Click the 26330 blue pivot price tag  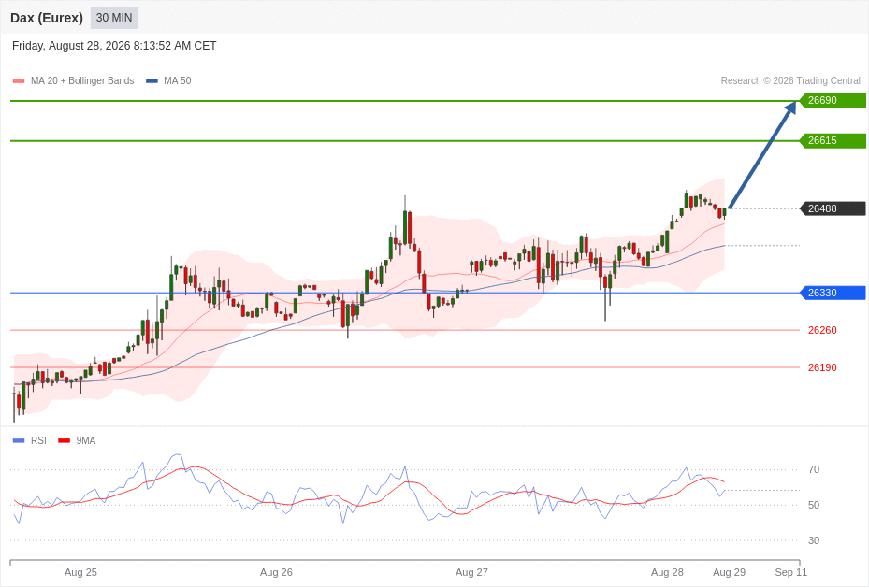pos(833,293)
